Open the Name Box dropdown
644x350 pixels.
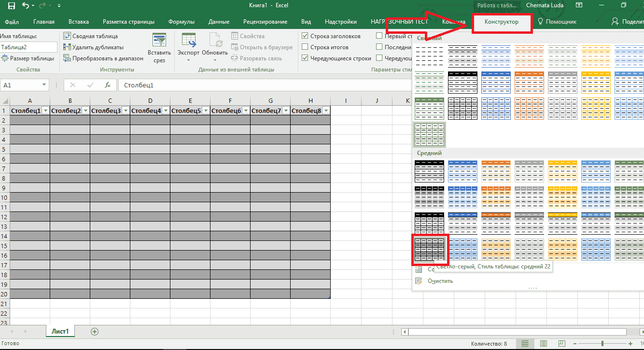(43, 84)
